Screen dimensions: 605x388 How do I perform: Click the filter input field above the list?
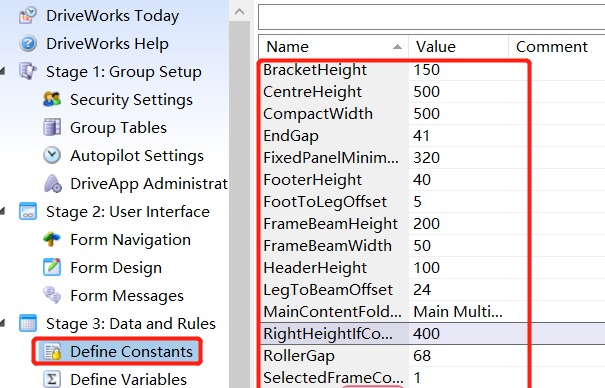coord(431,17)
